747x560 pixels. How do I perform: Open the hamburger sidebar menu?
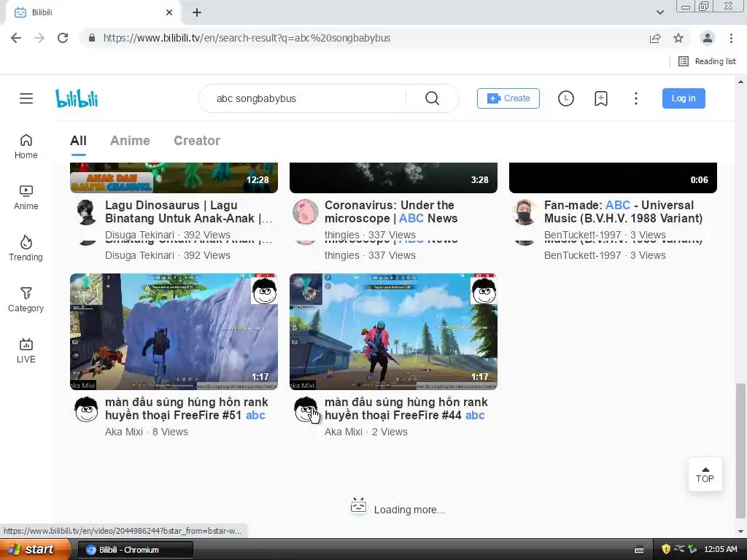[26, 98]
